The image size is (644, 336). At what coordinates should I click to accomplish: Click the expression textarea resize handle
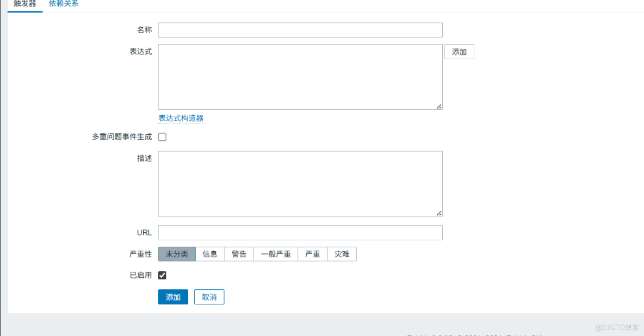click(x=439, y=107)
